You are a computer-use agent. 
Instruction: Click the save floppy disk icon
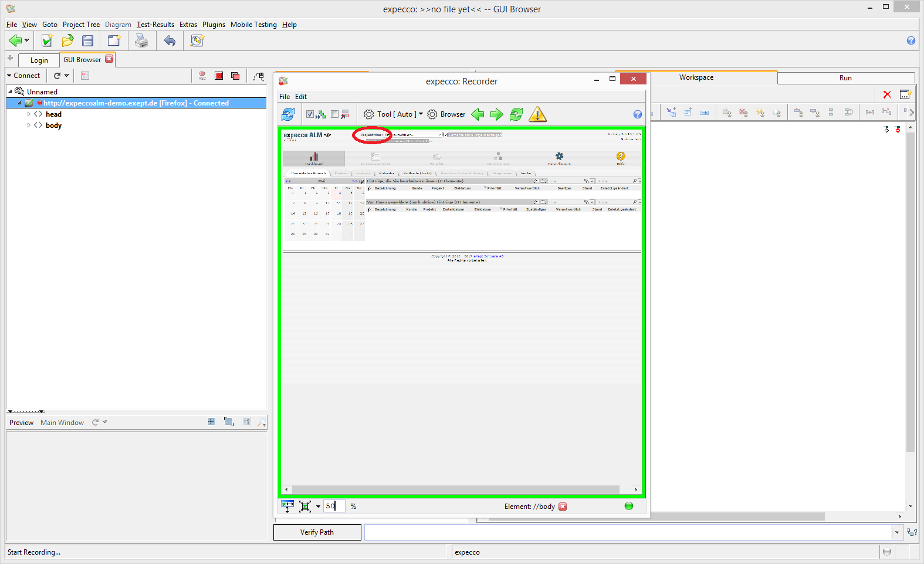88,40
